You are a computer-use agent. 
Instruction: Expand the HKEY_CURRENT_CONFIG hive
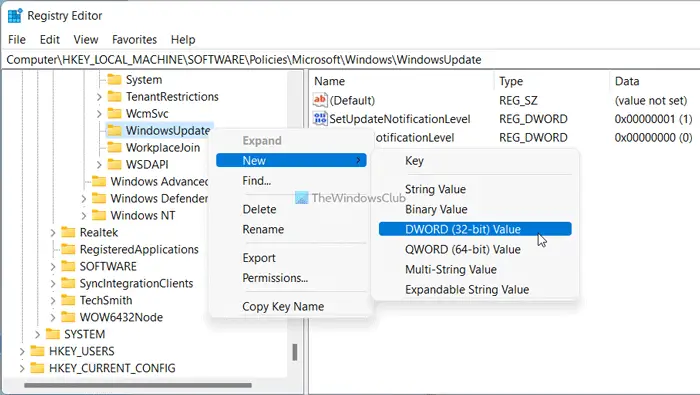click(x=22, y=368)
